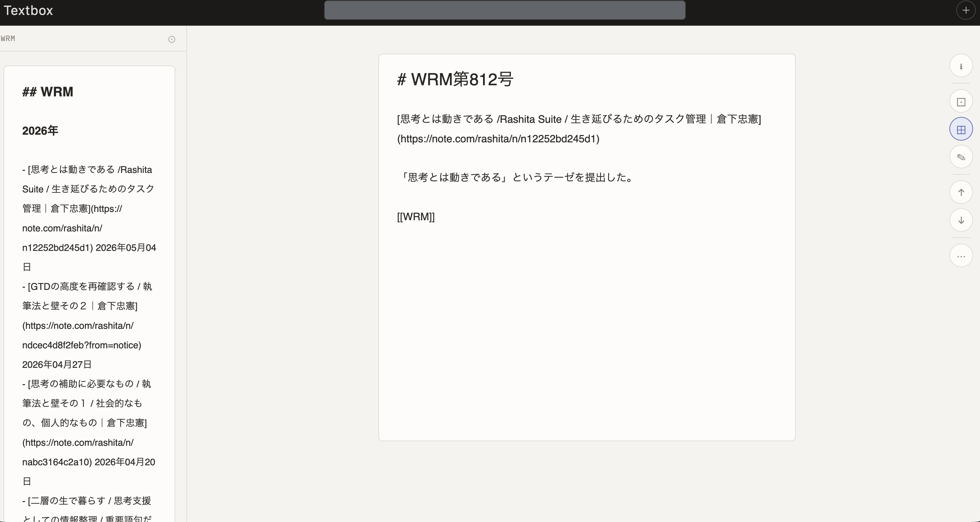This screenshot has height=522, width=980.
Task: Click the down arrow button
Action: [961, 220]
